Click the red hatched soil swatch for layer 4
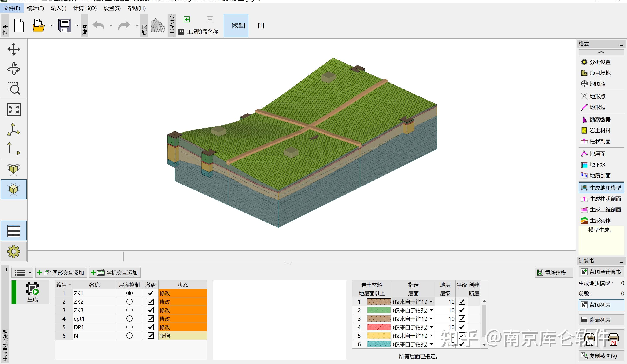This screenshot has width=627, height=364. 379,327
